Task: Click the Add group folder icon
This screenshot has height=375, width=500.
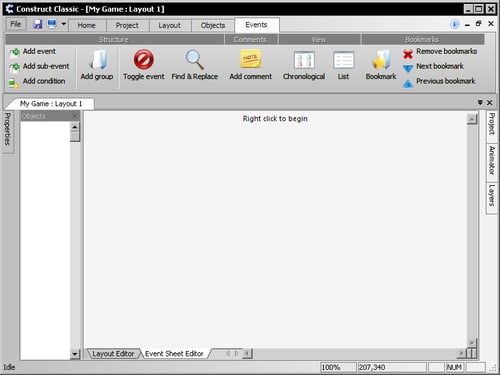Action: [x=98, y=60]
